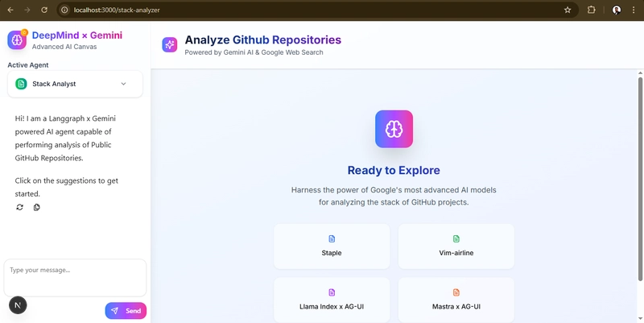Image resolution: width=644 pixels, height=323 pixels.
Task: Click the vertical scrollbar of the main canvas
Action: pos(640,179)
